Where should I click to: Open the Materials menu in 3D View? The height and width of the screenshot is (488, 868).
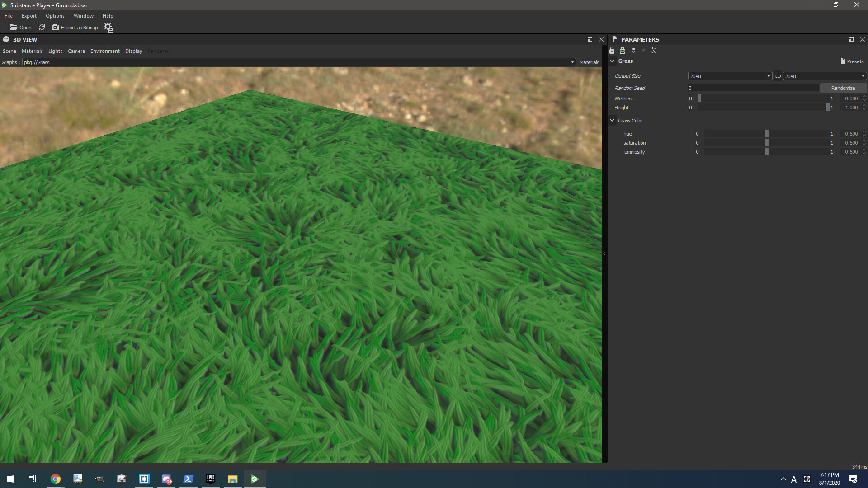coord(32,51)
